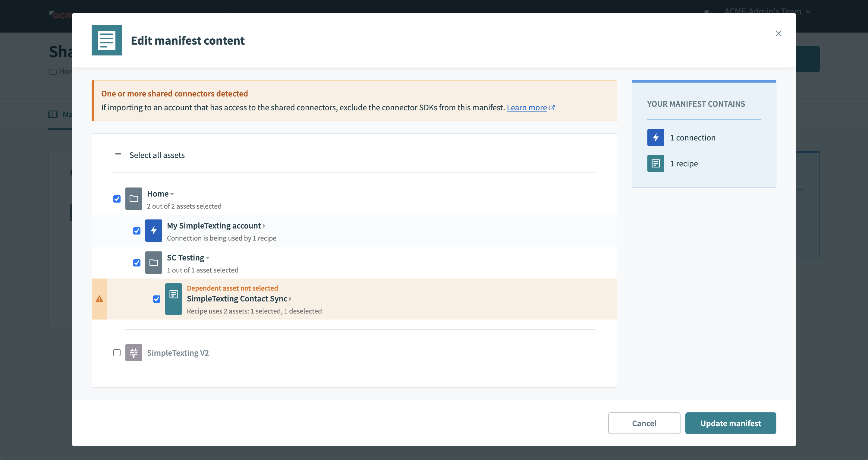Click the Update manifest button
This screenshot has height=460, width=868.
point(730,423)
